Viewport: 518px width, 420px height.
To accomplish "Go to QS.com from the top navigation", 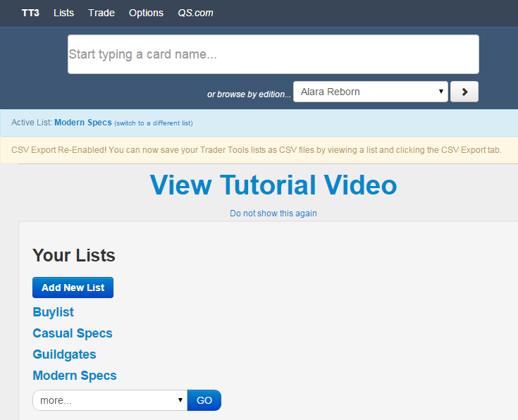I will 195,13.
